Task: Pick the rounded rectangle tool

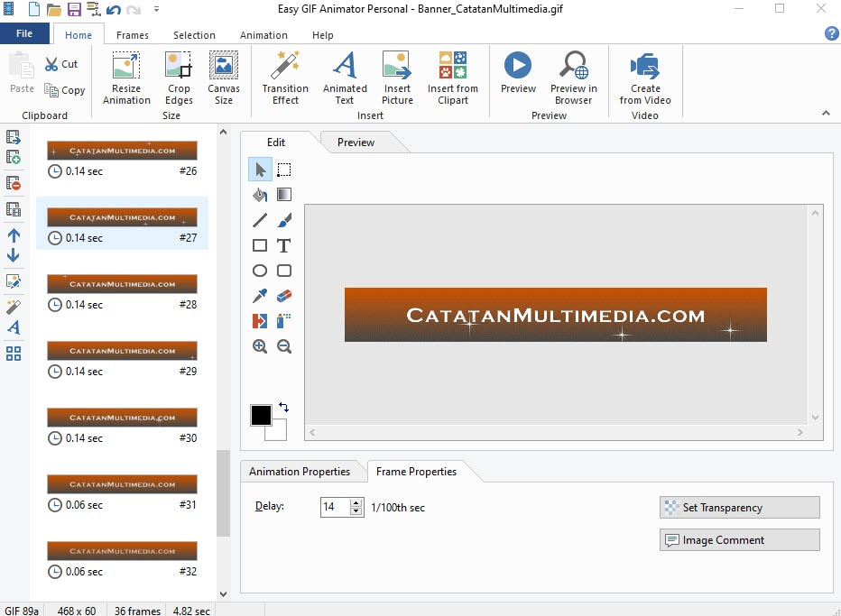Action: tap(284, 271)
